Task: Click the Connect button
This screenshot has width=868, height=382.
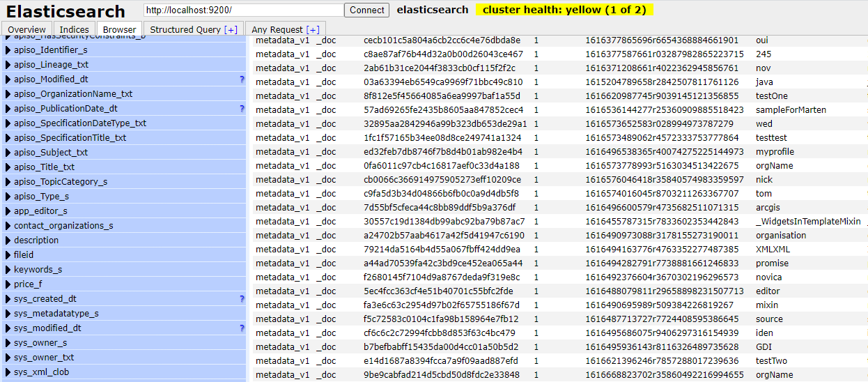Action: (367, 10)
